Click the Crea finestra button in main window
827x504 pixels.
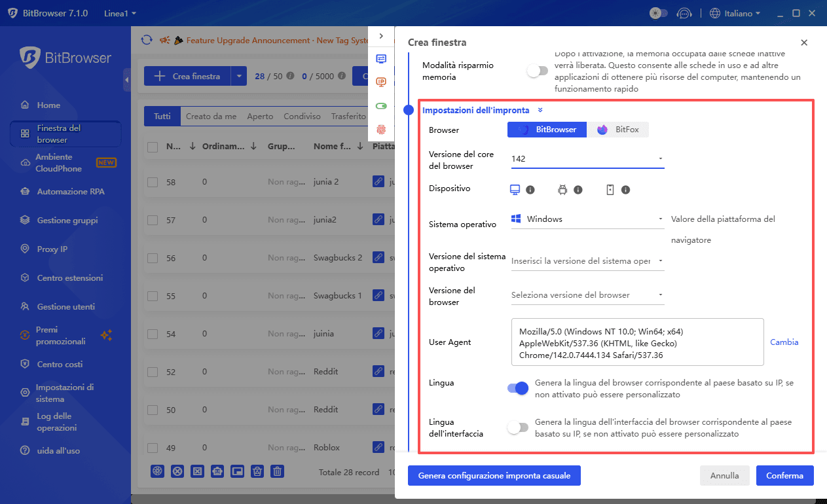[x=187, y=76]
